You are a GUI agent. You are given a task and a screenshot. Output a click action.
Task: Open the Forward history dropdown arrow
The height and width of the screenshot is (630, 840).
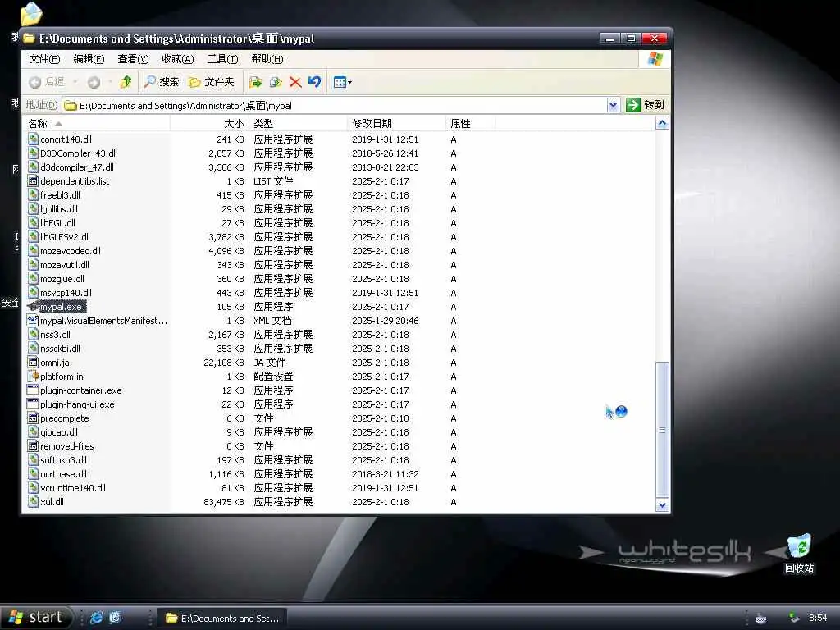pyautogui.click(x=110, y=82)
